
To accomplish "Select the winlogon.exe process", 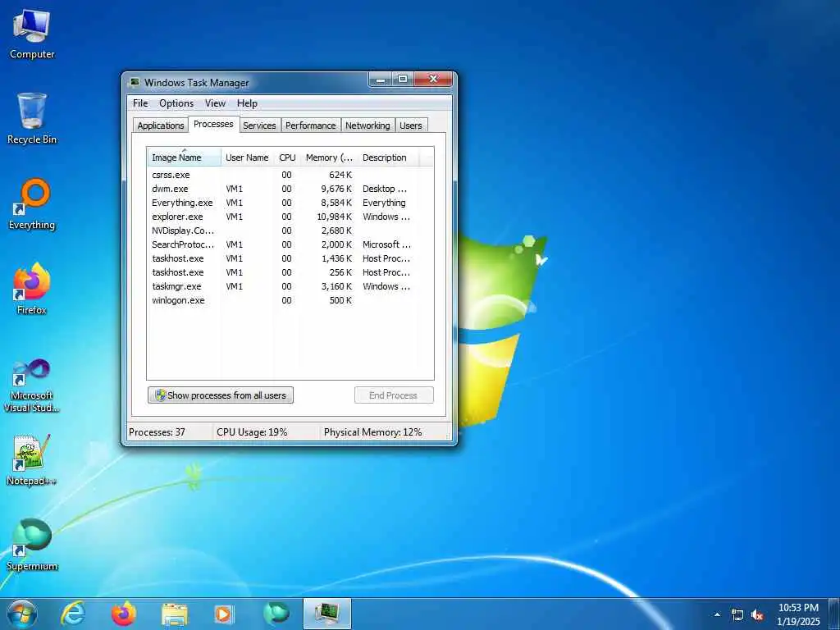I will coord(290,300).
